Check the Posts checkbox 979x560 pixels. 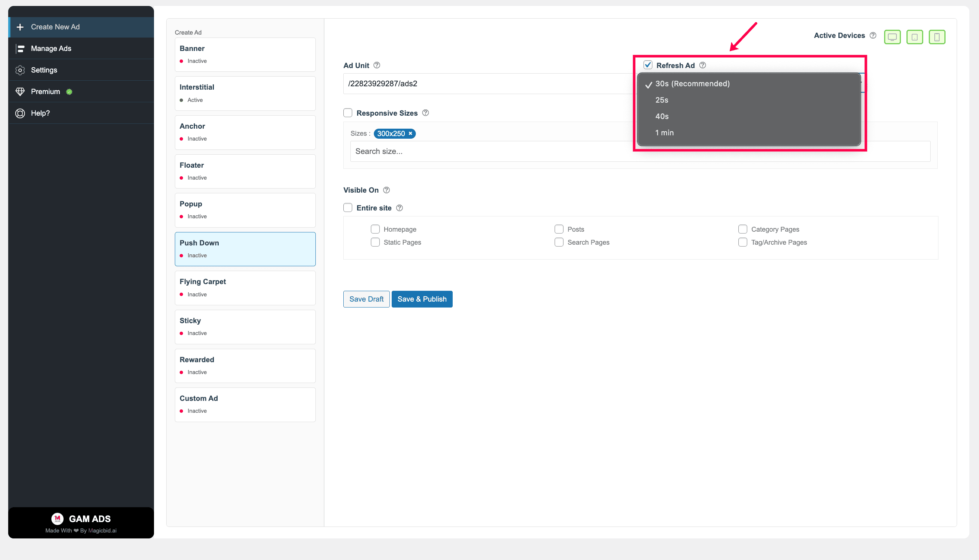click(559, 229)
